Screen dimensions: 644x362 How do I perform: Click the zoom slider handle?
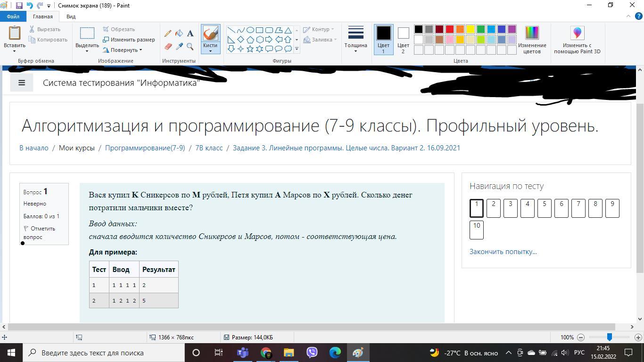point(610,337)
